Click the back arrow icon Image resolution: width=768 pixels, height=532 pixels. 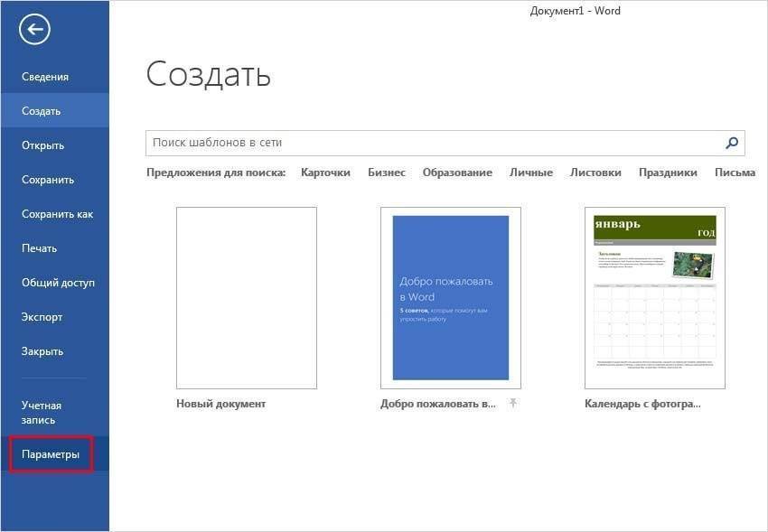34,30
